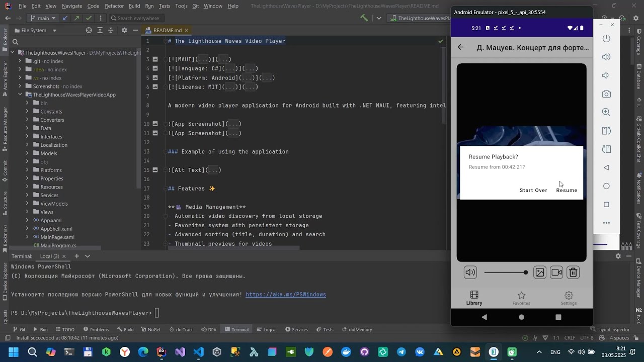
Task: Click the CRLF line separator status entry
Action: click(570, 338)
